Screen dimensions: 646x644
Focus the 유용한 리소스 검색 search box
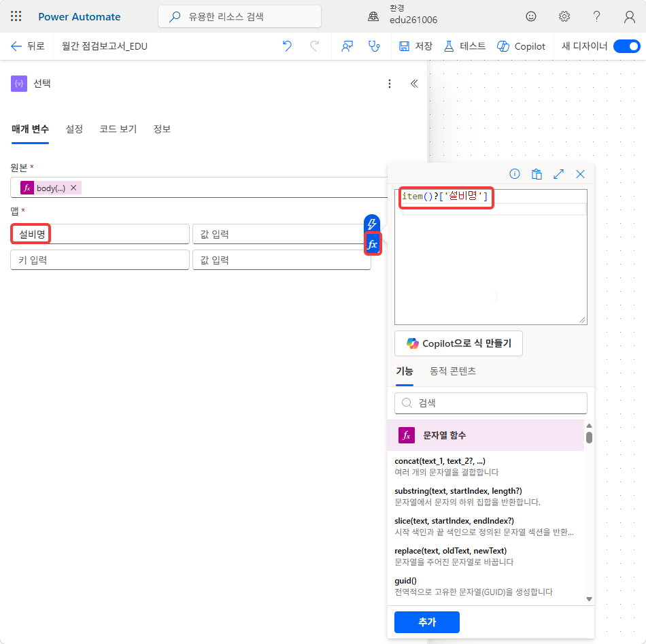coord(239,16)
